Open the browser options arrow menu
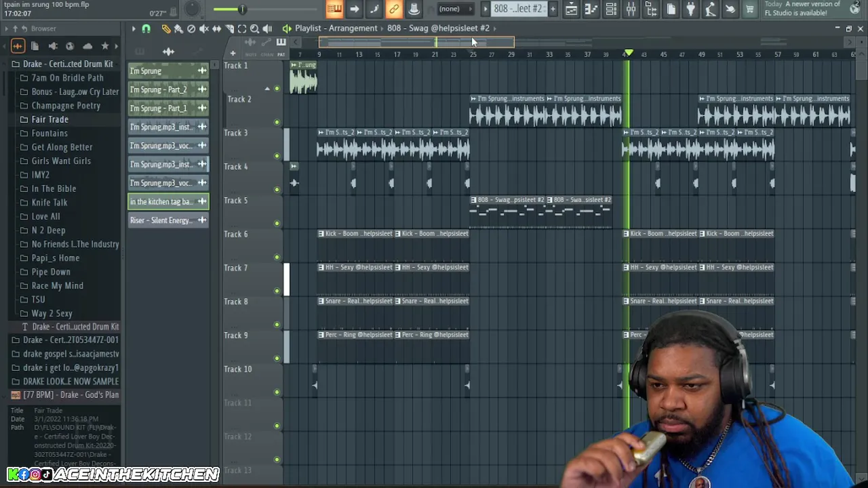 (x=5, y=28)
